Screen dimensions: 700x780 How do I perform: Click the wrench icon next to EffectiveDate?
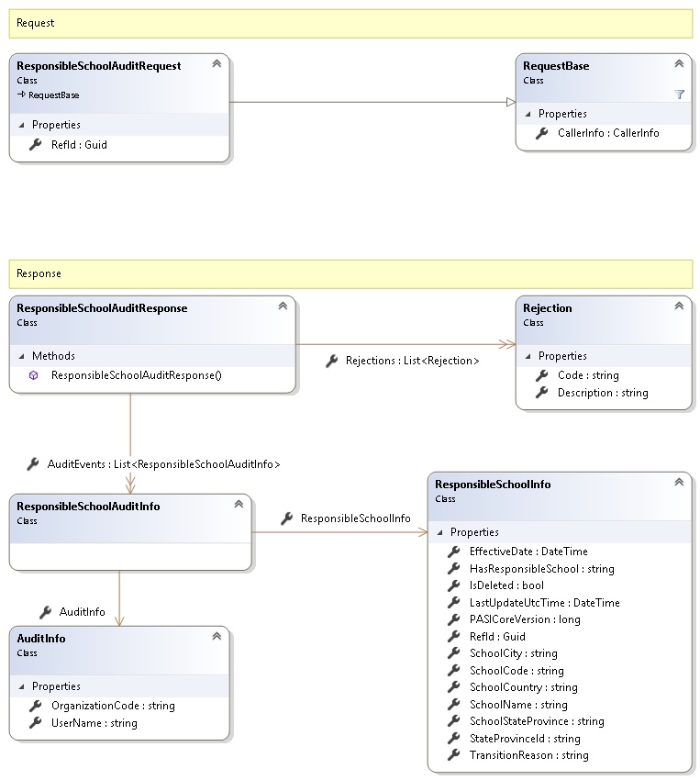(x=453, y=552)
